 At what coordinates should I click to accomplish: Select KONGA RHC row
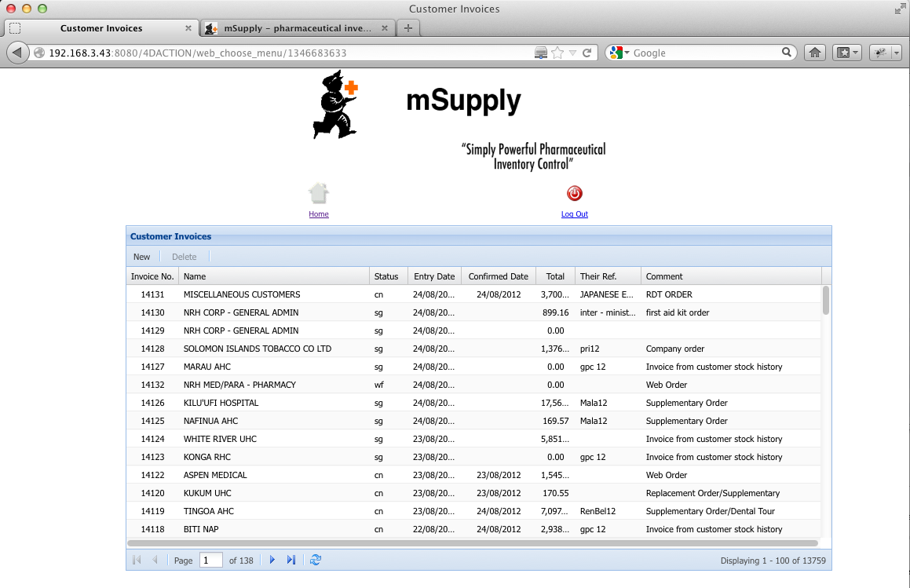pyautogui.click(x=473, y=457)
